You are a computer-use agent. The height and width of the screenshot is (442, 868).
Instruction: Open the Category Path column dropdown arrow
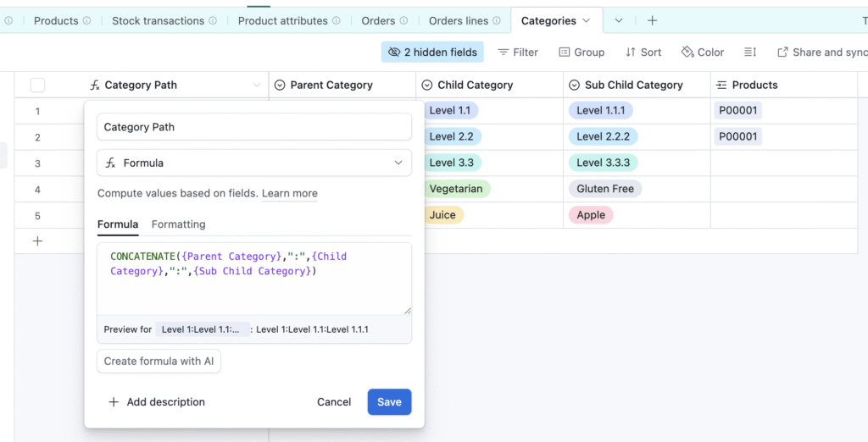(257, 86)
